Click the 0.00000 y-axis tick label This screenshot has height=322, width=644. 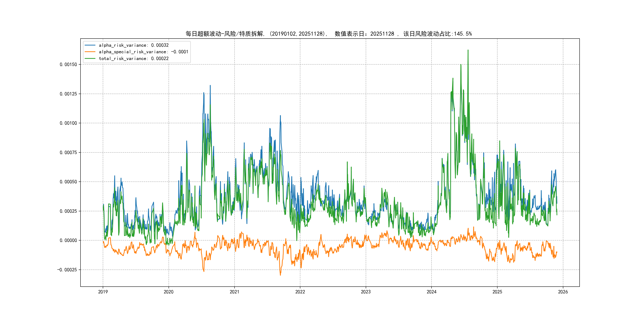tap(68, 240)
